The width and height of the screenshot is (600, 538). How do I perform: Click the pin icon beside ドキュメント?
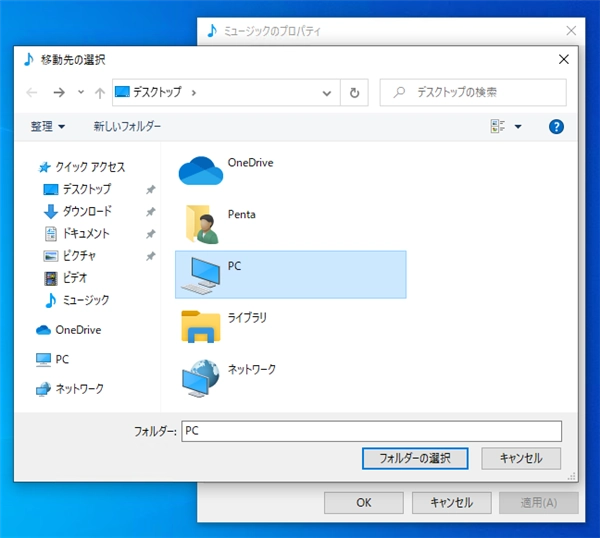coord(151,234)
